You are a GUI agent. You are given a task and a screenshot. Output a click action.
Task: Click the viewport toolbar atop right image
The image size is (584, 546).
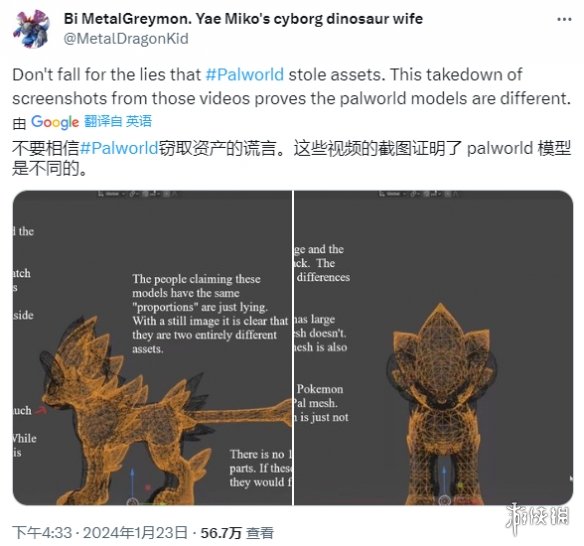click(419, 194)
